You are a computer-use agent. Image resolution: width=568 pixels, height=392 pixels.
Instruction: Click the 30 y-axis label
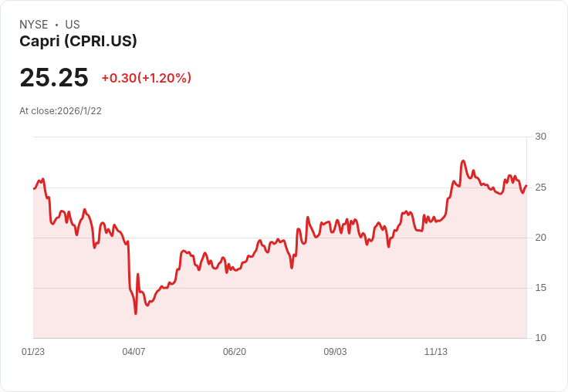tap(540, 137)
